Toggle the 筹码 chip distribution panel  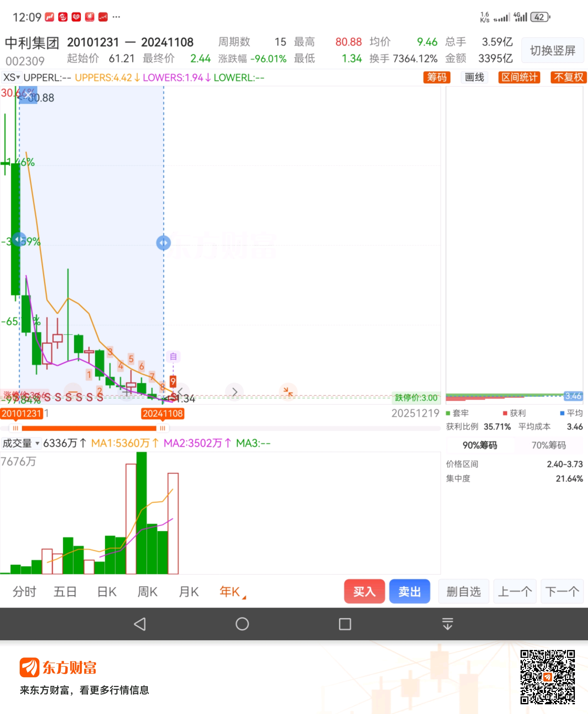(x=437, y=77)
